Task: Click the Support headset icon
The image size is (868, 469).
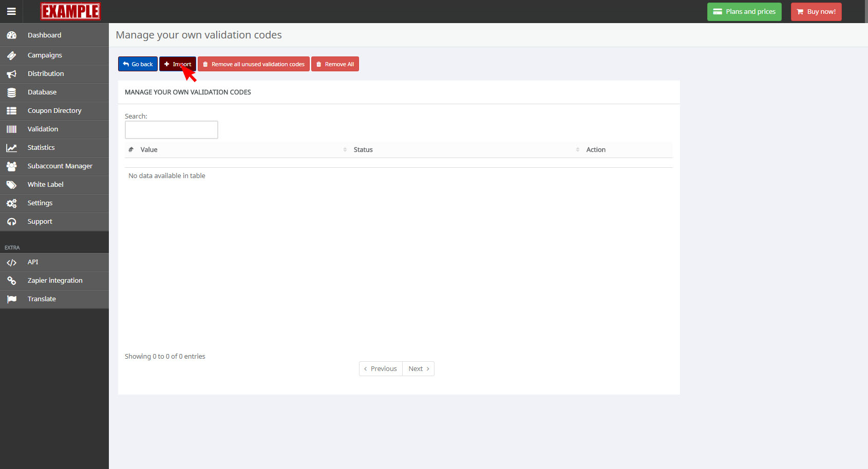Action: click(11, 222)
